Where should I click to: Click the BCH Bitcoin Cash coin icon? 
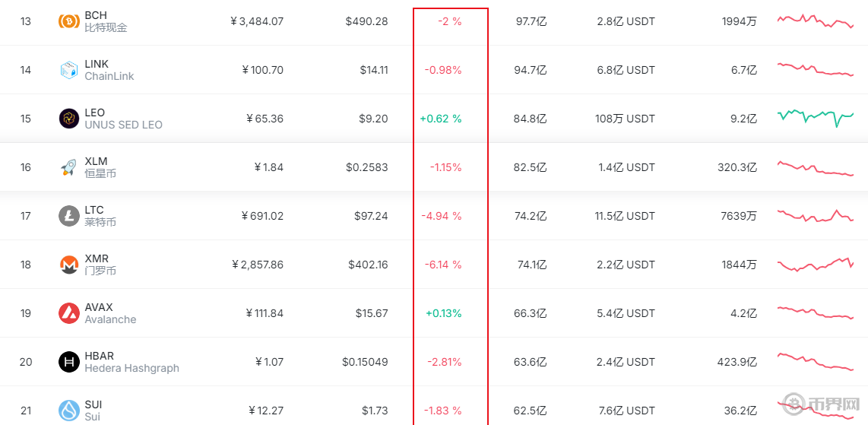point(69,21)
